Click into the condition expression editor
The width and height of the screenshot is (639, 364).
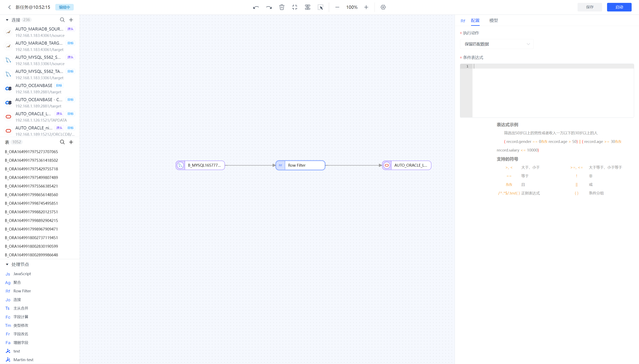pyautogui.click(x=553, y=90)
